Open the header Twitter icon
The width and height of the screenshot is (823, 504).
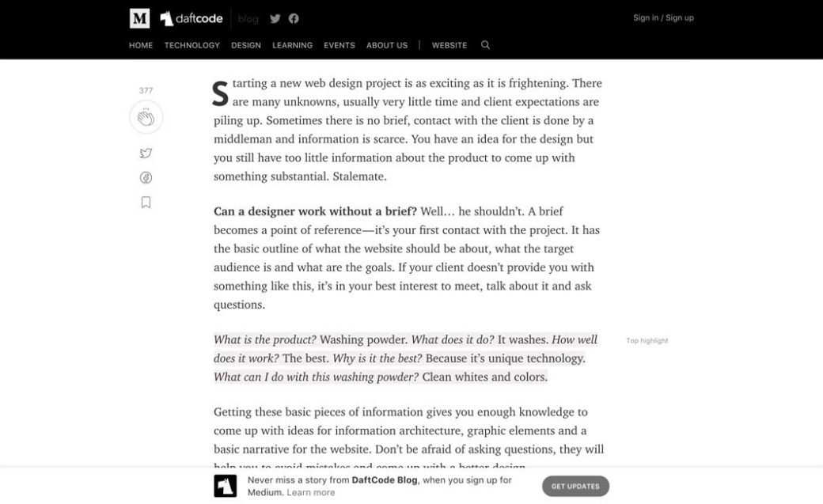click(x=275, y=18)
